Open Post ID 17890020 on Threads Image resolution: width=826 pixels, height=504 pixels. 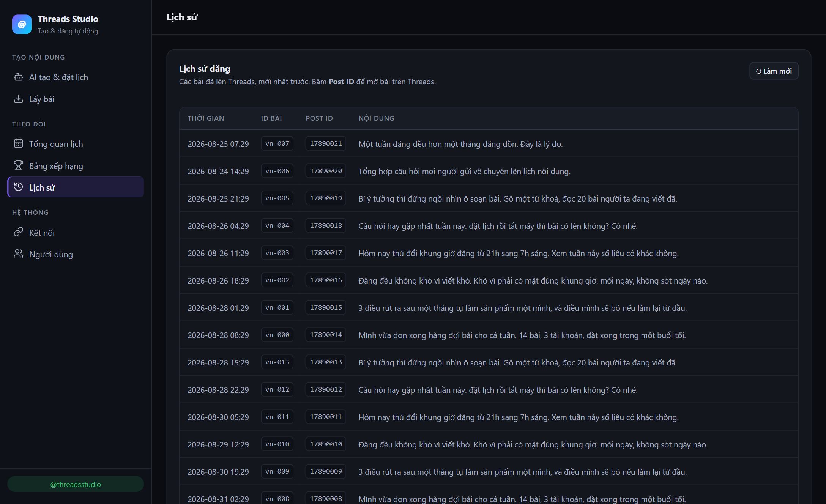click(x=326, y=171)
